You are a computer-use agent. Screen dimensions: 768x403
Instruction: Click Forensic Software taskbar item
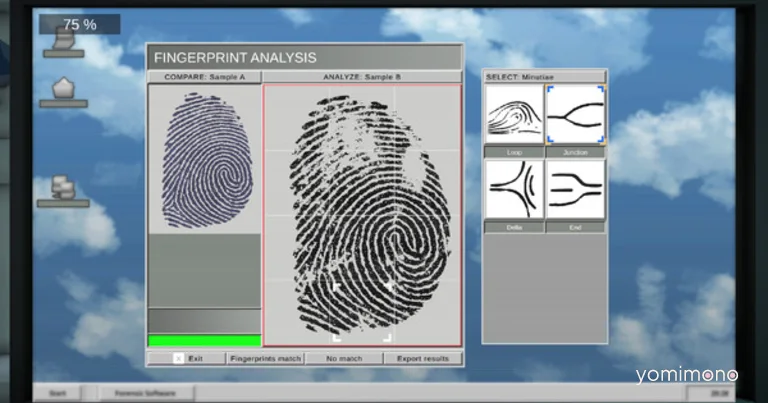coord(145,393)
